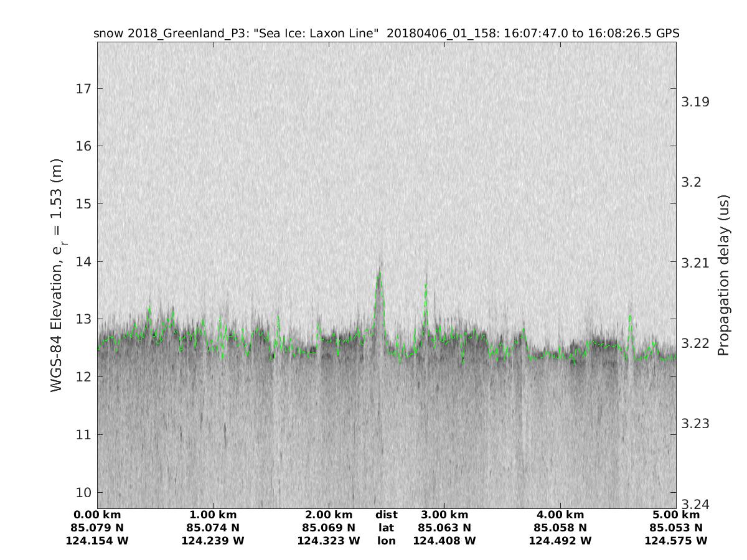Click the "1.00 km" distance label
Image resolution: width=747 pixels, height=560 pixels.
pos(213,515)
